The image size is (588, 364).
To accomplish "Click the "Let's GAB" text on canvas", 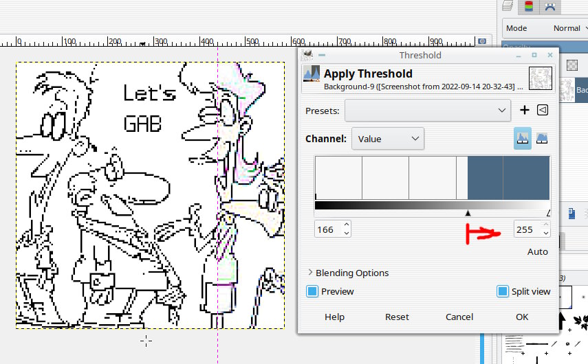I will 149,109.
